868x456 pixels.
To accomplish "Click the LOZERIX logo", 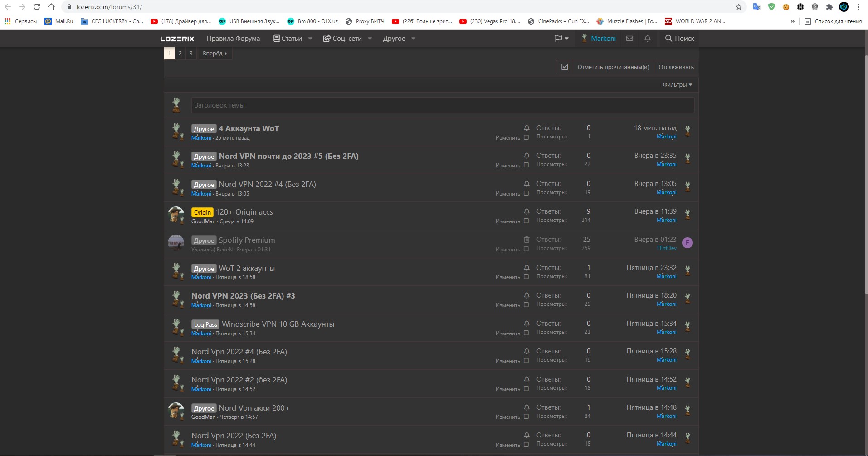I will click(177, 39).
